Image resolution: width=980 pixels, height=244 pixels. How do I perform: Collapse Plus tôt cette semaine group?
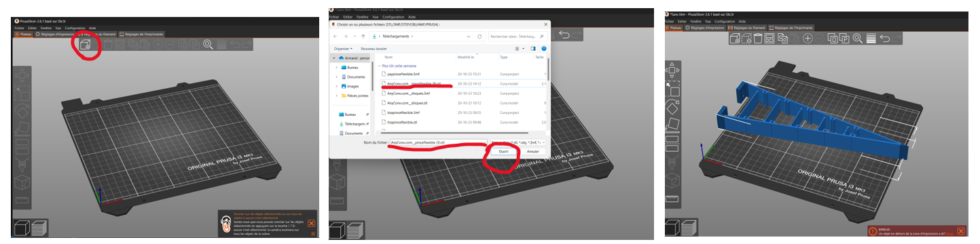pos(380,66)
